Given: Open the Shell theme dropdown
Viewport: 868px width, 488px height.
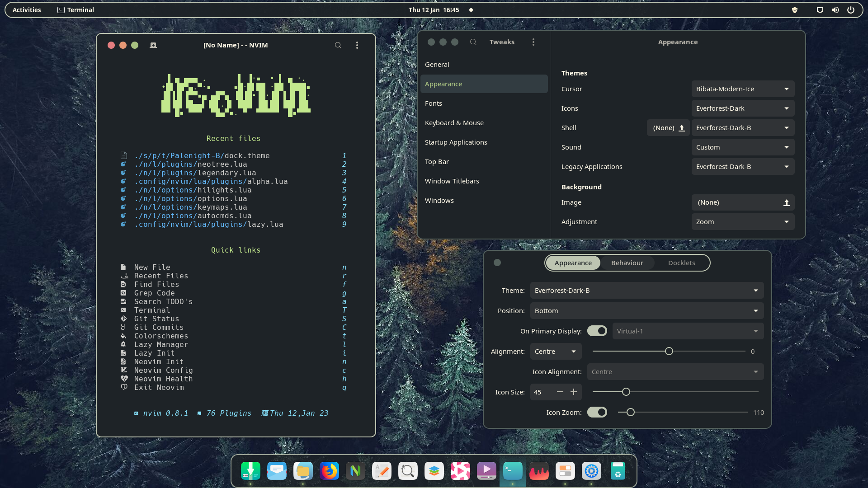Looking at the screenshot, I should point(743,128).
